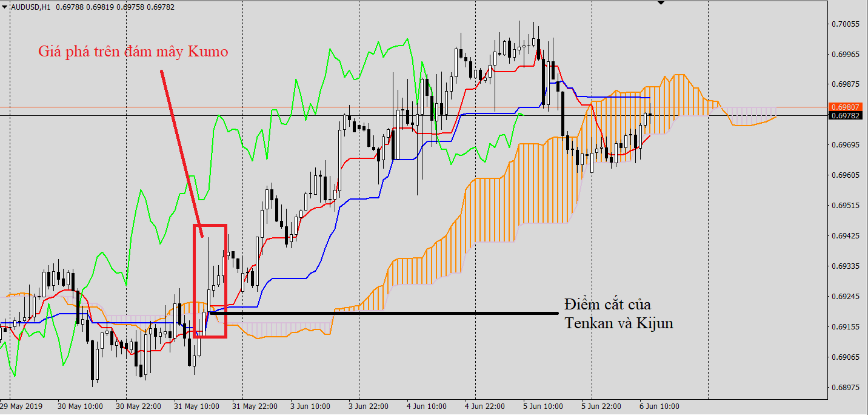Open the chart menu arrow beside AUDUSD,H1
Image resolution: width=868 pixels, height=415 pixels.
click(5, 7)
